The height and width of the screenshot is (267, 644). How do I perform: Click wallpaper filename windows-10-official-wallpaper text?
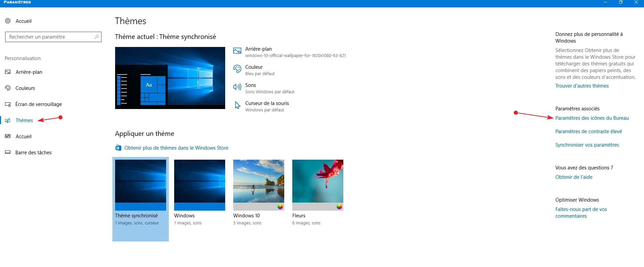click(x=295, y=56)
